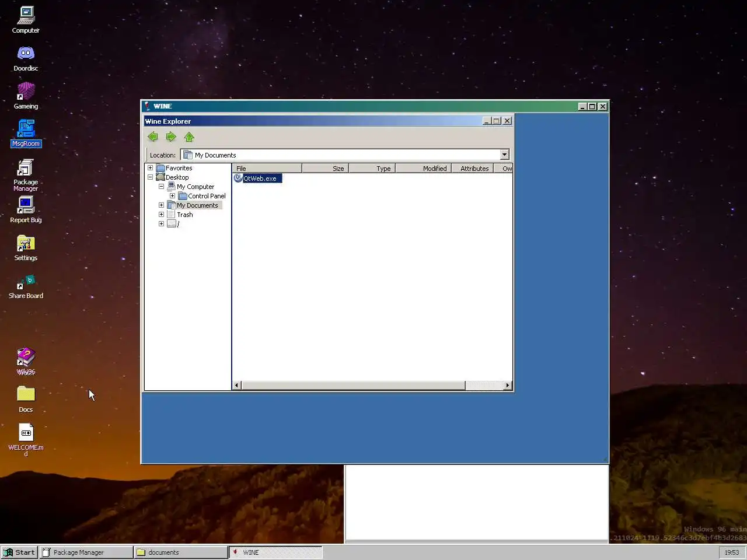Image resolution: width=747 pixels, height=560 pixels.
Task: Click the horizontal scrollbar right arrow
Action: click(507, 385)
